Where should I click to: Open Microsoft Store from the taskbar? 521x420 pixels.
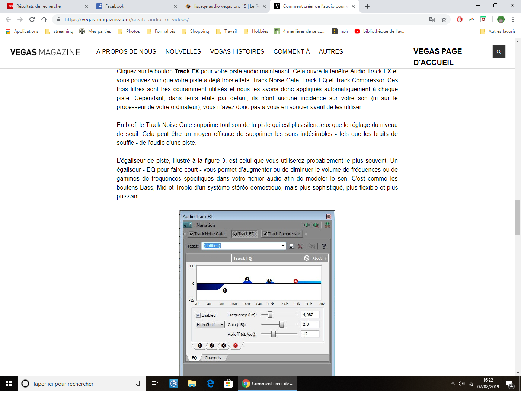[x=228, y=384]
